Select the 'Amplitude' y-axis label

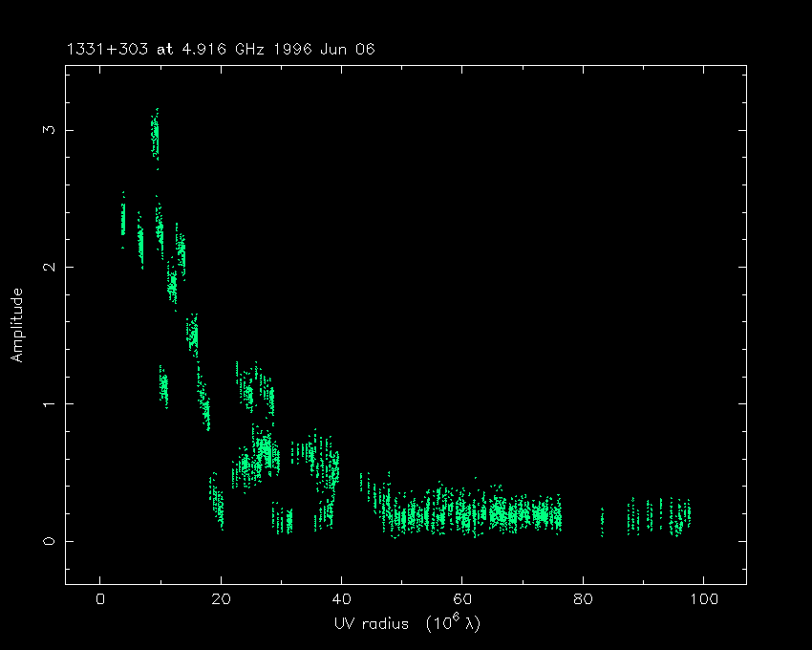(x=16, y=324)
